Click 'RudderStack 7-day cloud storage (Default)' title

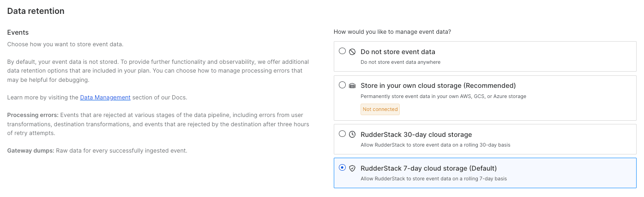(x=428, y=168)
